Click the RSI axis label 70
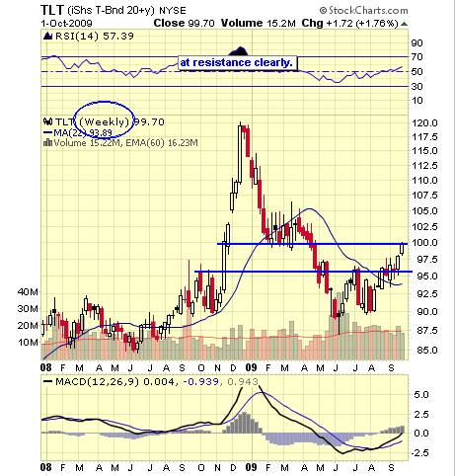 click(x=417, y=57)
